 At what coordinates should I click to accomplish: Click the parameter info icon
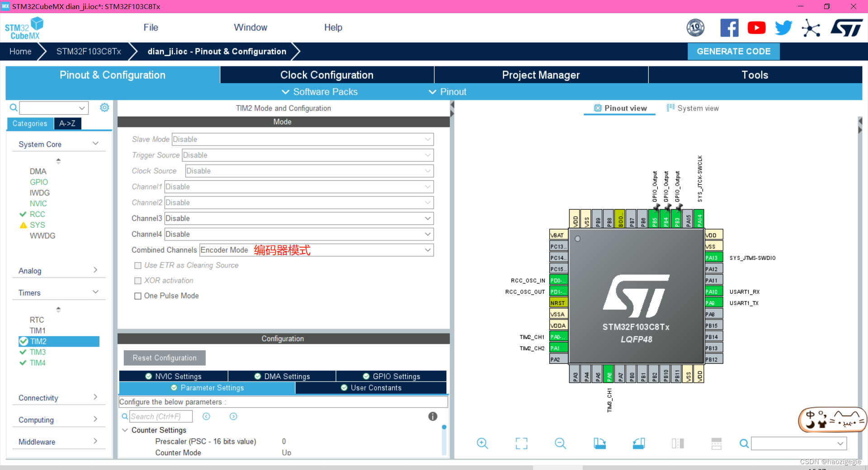[x=433, y=416]
